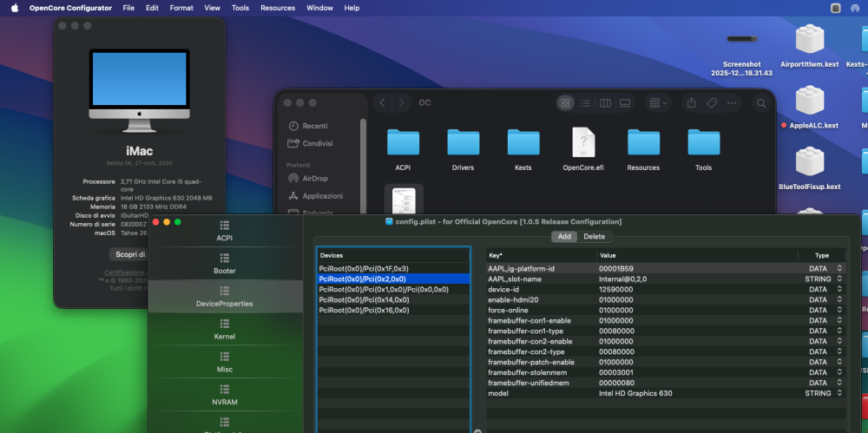Click the Intel HD Graphics 630 model value
This screenshot has height=433, width=868.
coord(635,393)
